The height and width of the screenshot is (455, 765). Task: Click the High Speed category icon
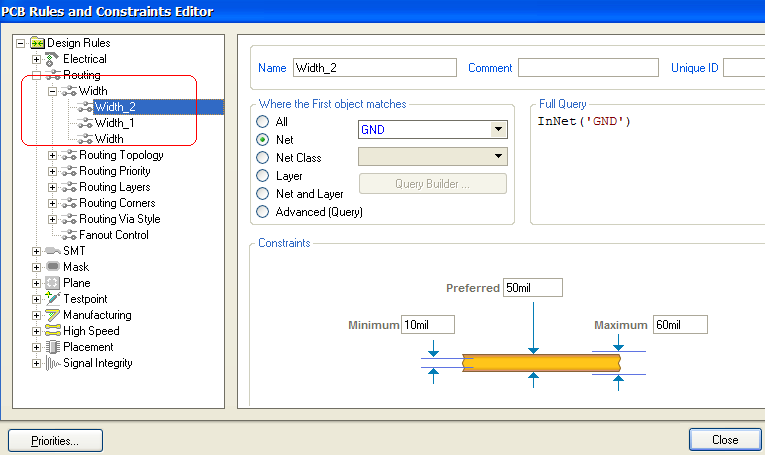coord(53,331)
